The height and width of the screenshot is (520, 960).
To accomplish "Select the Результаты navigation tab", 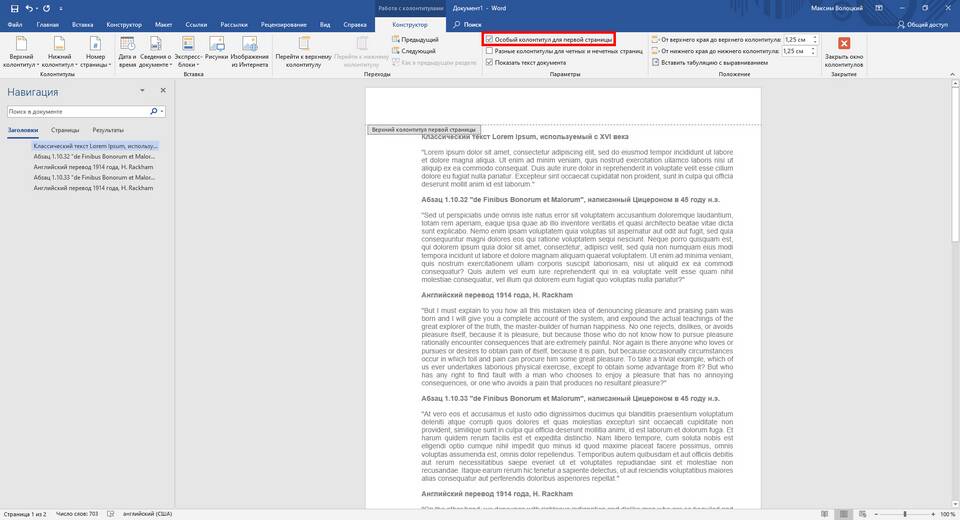I will 108,130.
